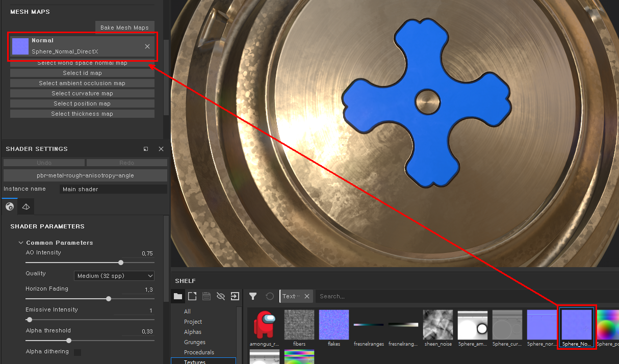Select the Project shelf category
The image size is (619, 364).
(x=193, y=322)
